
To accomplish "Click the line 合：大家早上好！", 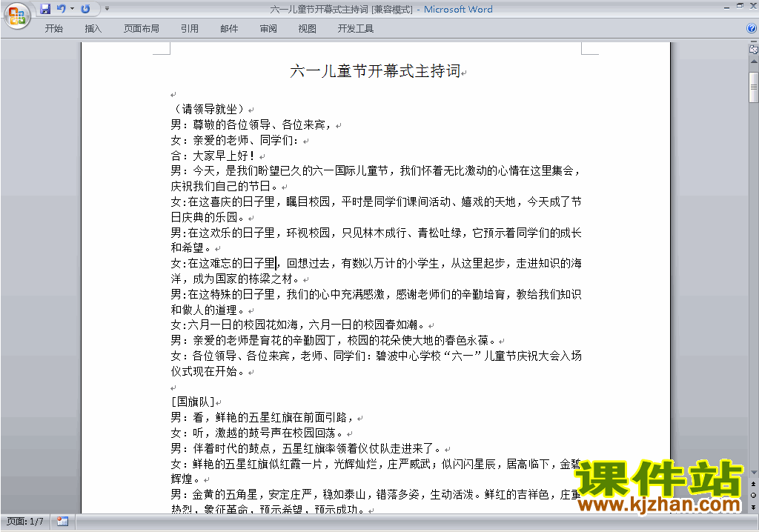I will [x=213, y=156].
